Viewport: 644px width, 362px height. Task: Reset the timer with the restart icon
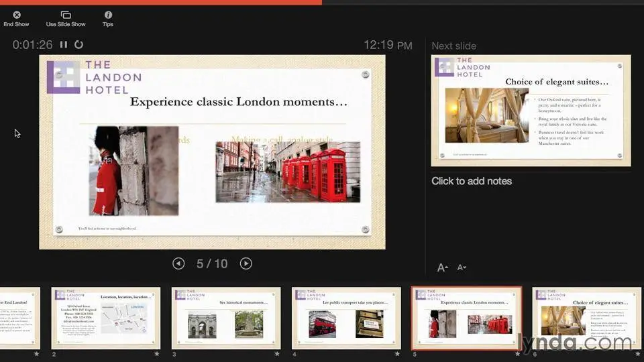(78, 44)
